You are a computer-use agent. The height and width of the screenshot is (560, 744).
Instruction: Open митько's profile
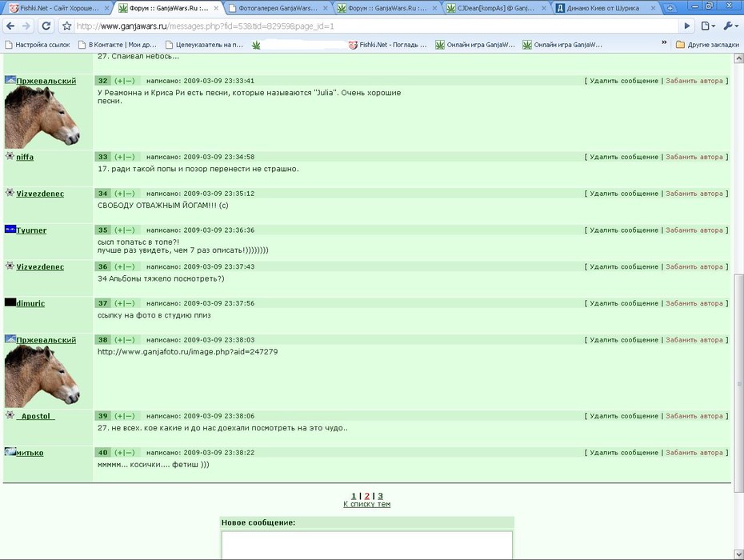point(30,454)
